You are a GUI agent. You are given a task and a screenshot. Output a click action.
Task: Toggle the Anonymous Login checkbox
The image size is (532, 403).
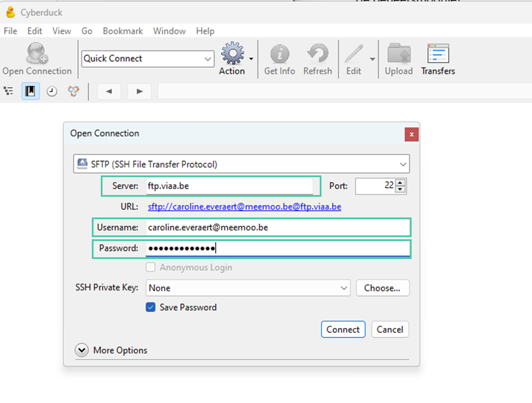(151, 267)
